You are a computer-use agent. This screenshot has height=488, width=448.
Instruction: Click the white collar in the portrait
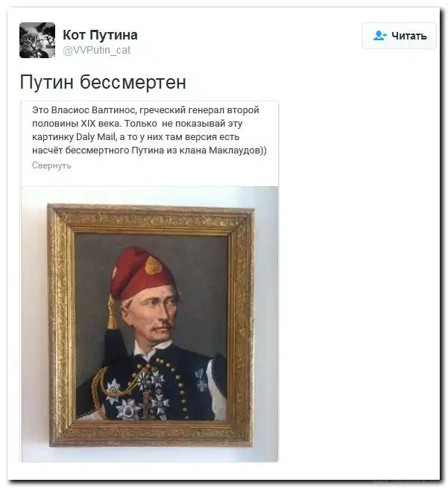153,349
